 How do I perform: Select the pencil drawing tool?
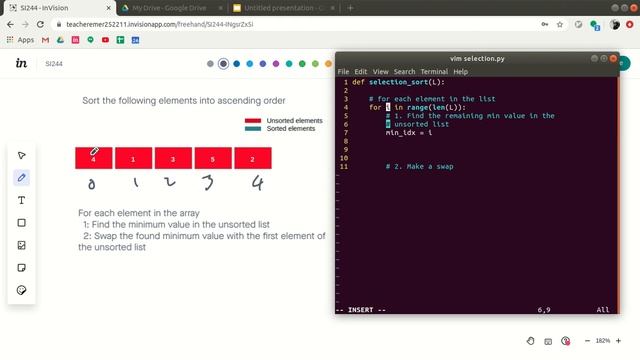tap(22, 178)
